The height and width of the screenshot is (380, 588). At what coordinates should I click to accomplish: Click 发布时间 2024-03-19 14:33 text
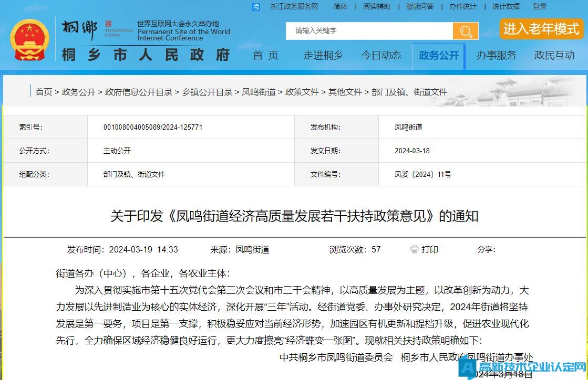pyautogui.click(x=122, y=249)
